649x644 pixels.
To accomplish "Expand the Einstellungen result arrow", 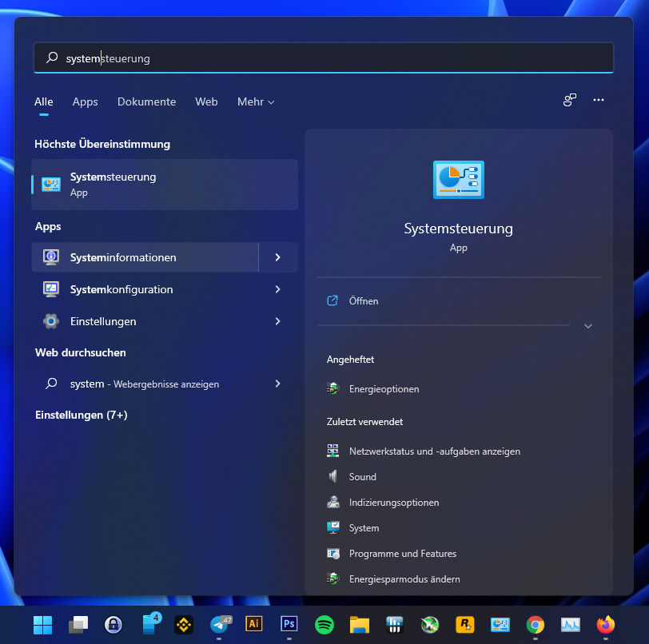I will (278, 321).
